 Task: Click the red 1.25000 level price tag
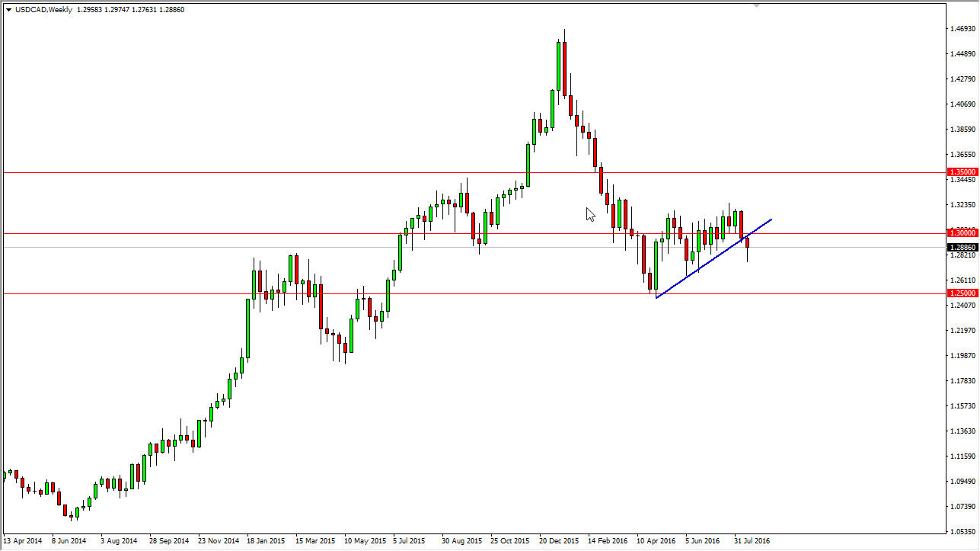point(962,293)
